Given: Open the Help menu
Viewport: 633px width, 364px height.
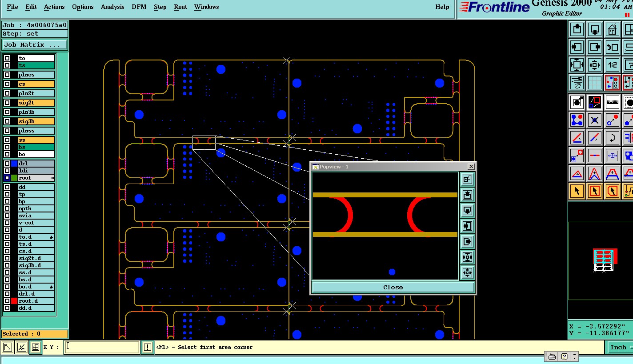Looking at the screenshot, I should pyautogui.click(x=442, y=7).
